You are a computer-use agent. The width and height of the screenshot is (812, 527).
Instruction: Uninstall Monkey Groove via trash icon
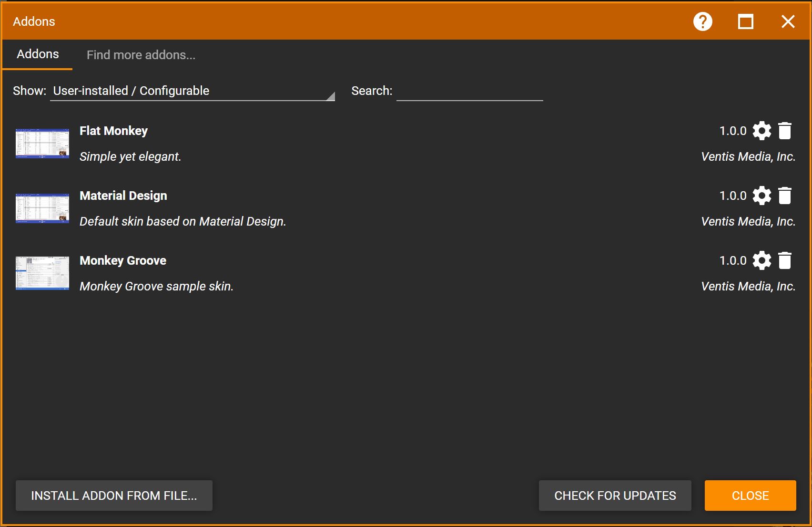(x=784, y=260)
